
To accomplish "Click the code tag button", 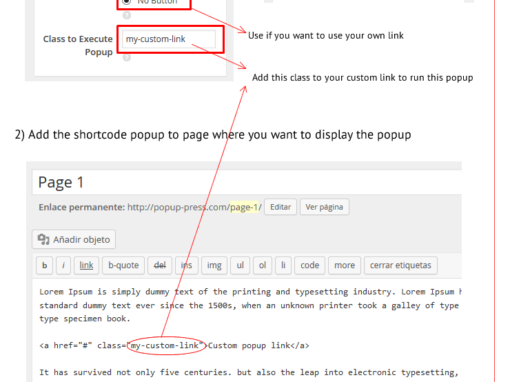I will [310, 265].
